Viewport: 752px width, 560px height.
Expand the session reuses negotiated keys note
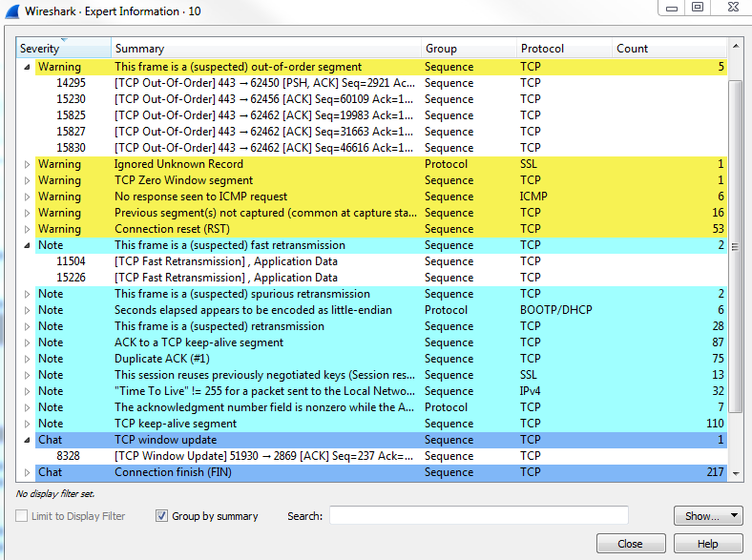tap(27, 375)
